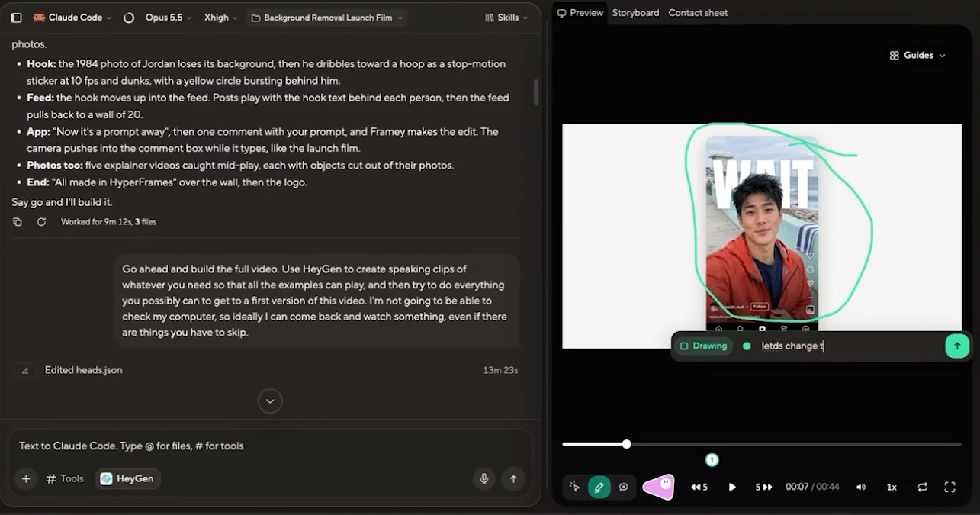Click the plus attach button

(x=26, y=479)
